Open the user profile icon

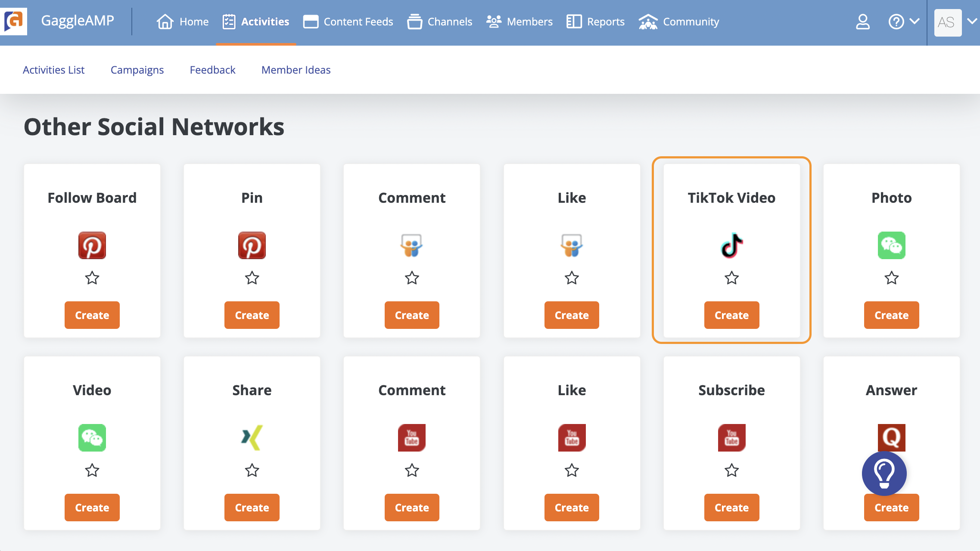point(862,22)
